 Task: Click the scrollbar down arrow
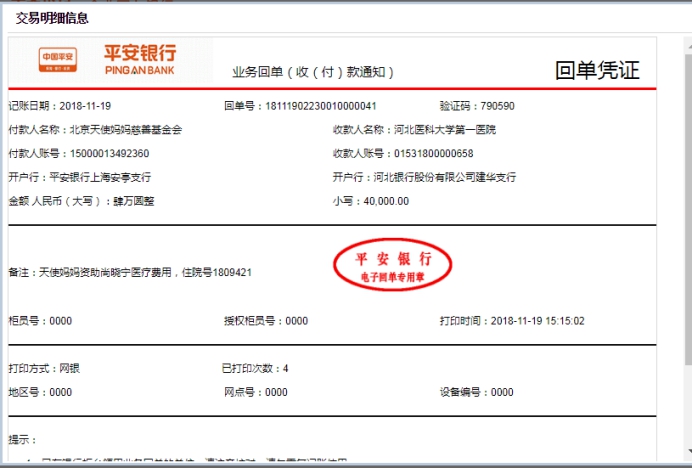[x=688, y=451]
